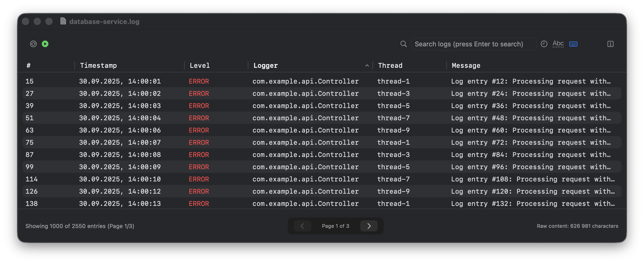The image size is (644, 264).
Task: Click the Thread column header
Action: coord(390,65)
